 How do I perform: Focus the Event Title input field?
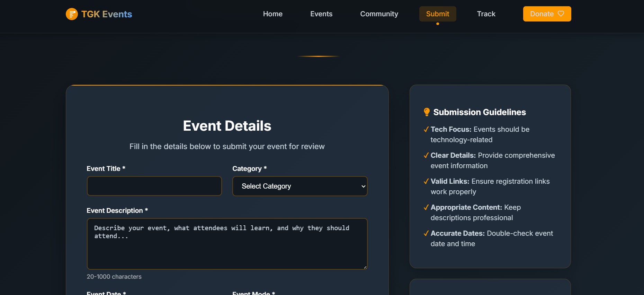pos(154,186)
